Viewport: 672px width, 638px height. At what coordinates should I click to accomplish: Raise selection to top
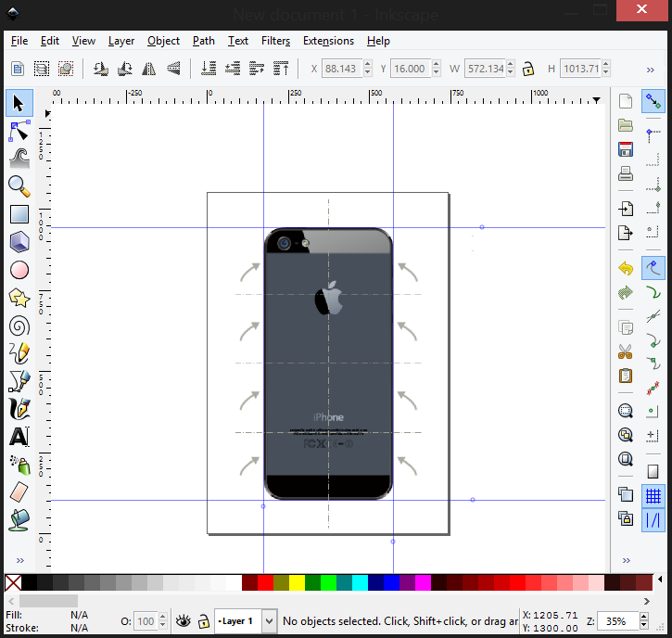click(x=281, y=69)
